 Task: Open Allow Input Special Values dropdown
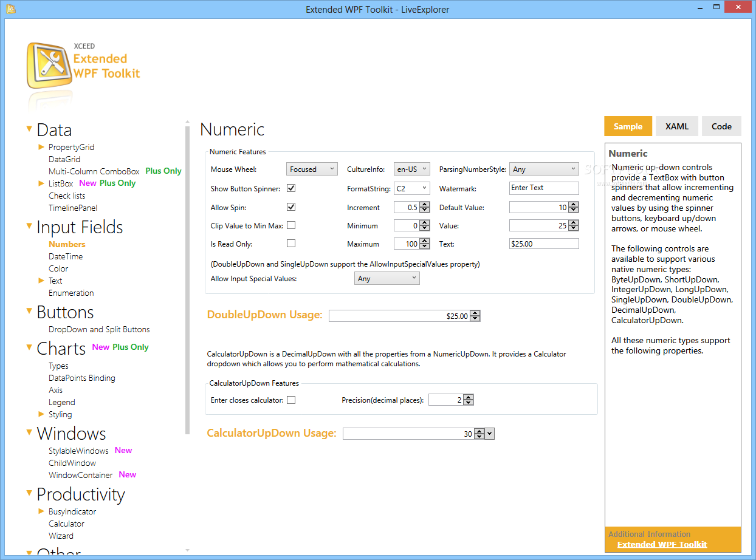coord(387,278)
